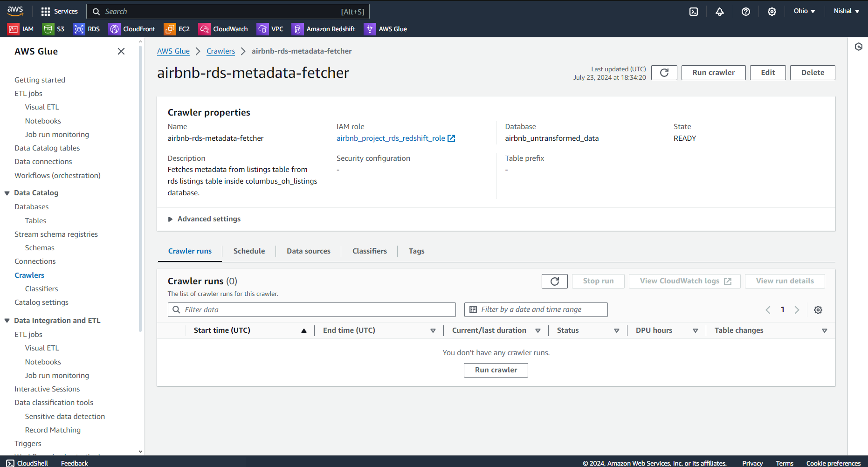Go to previous page of crawler runs
Image resolution: width=868 pixels, height=467 pixels.
point(768,310)
